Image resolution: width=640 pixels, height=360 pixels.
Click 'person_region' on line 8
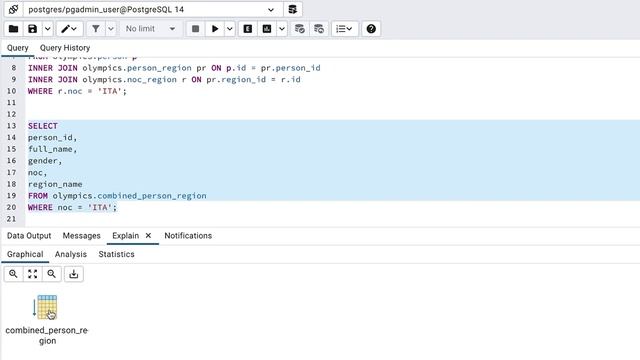159,68
